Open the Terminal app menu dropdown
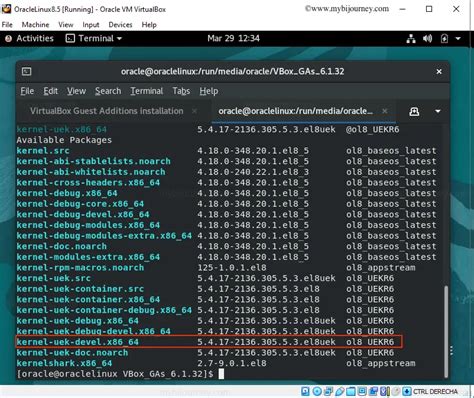 94,39
